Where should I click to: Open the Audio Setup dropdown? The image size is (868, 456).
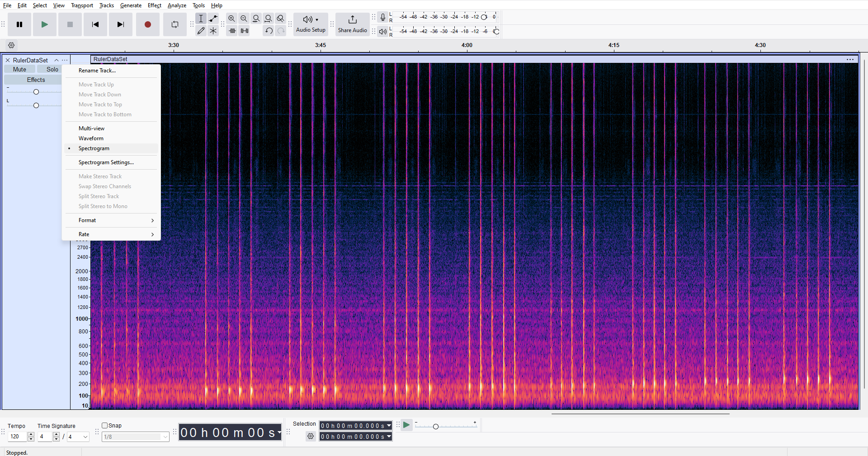(311, 24)
